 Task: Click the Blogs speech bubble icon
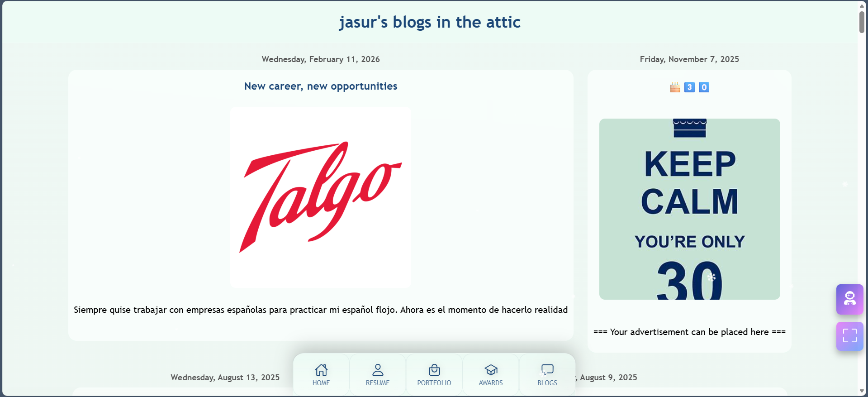(x=547, y=370)
